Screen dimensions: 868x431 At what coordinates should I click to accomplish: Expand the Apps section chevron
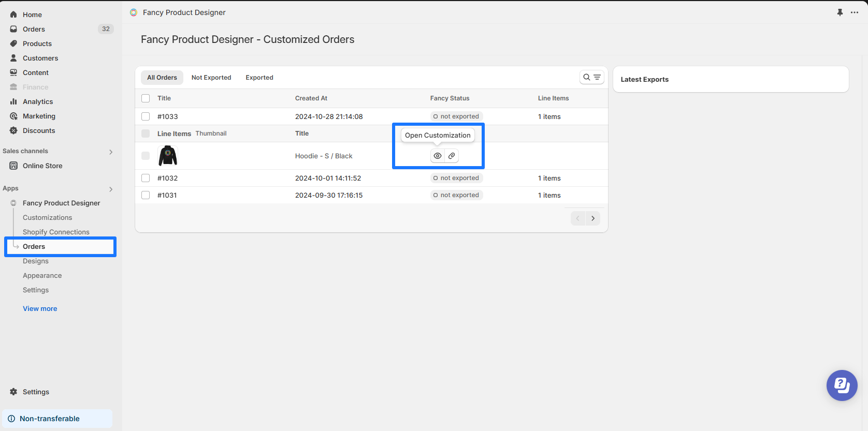(111, 189)
